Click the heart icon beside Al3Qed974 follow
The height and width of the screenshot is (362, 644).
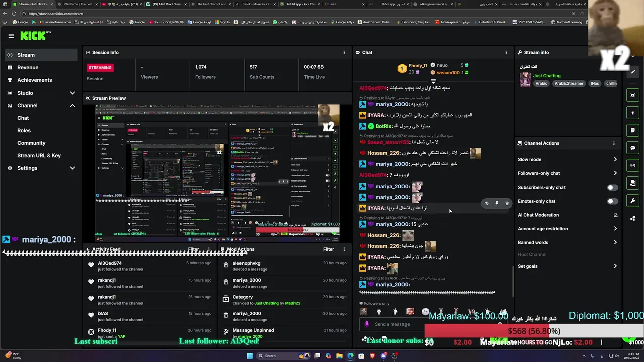(91, 265)
